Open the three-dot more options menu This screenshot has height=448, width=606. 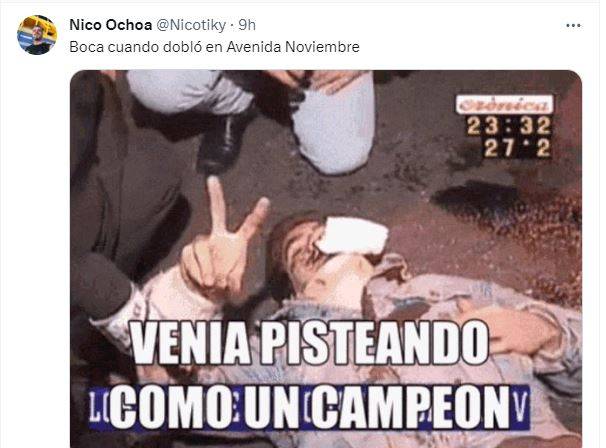pyautogui.click(x=573, y=26)
